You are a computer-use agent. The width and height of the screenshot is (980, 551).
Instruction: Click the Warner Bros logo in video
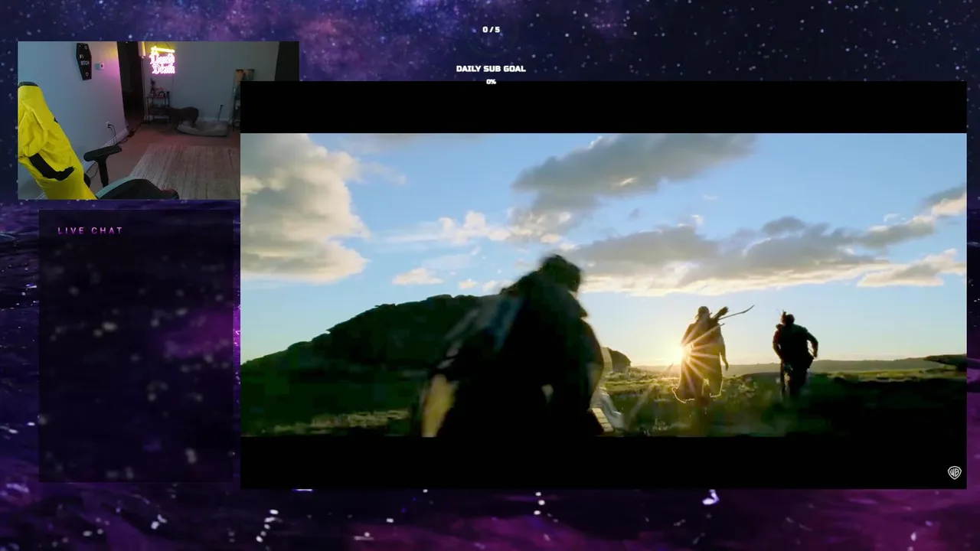954,472
